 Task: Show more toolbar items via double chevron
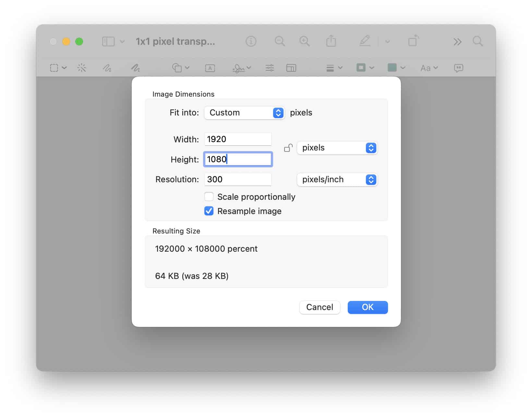(x=457, y=42)
